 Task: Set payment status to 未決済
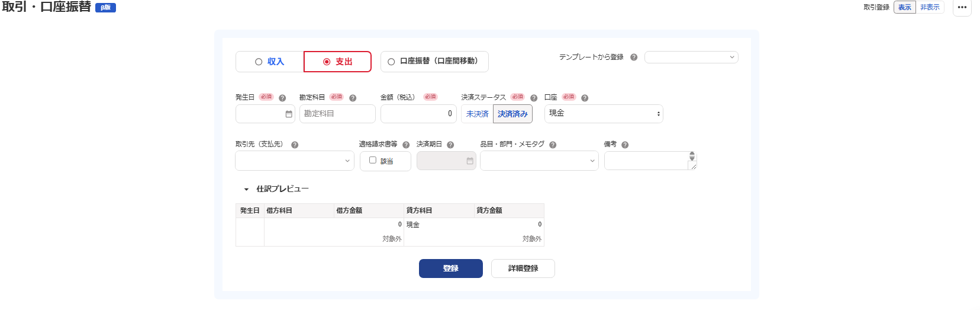click(x=477, y=114)
